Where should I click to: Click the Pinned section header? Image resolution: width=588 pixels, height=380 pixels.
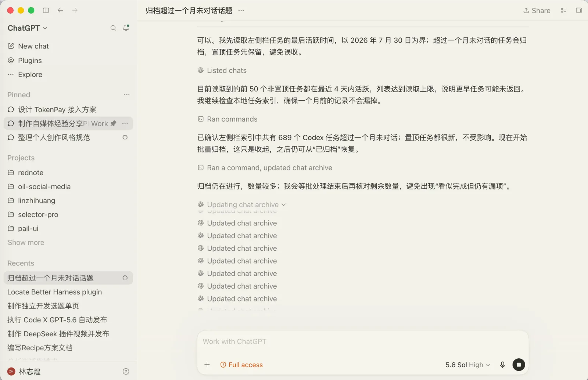click(x=19, y=95)
